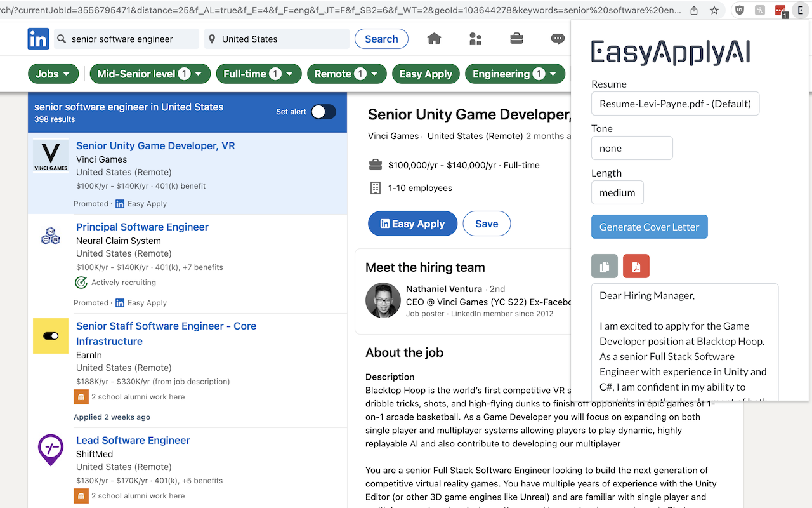Open the Engineering filter menu

[514, 74]
